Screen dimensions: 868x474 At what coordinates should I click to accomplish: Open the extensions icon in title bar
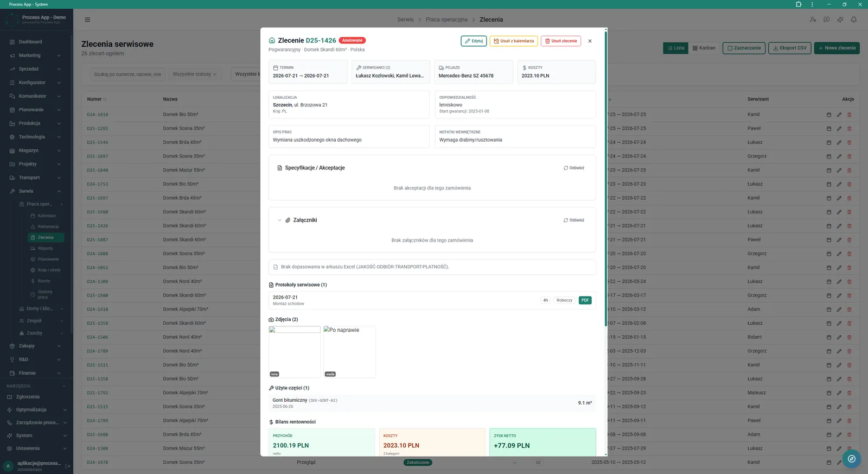(x=799, y=4)
